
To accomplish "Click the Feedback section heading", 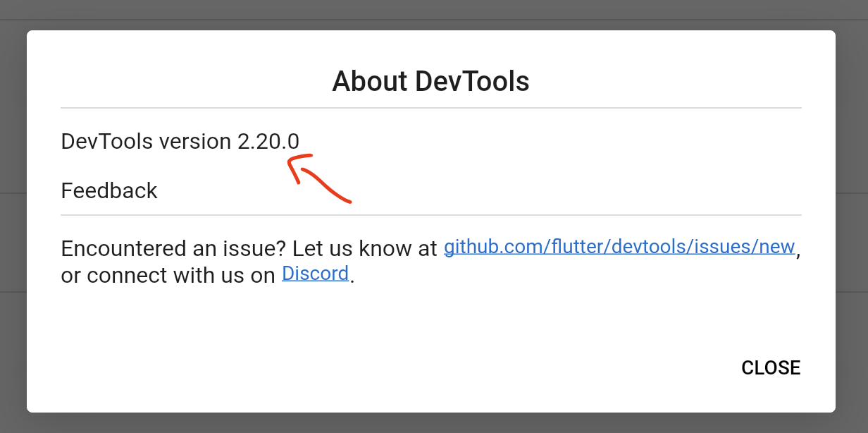I will [109, 190].
